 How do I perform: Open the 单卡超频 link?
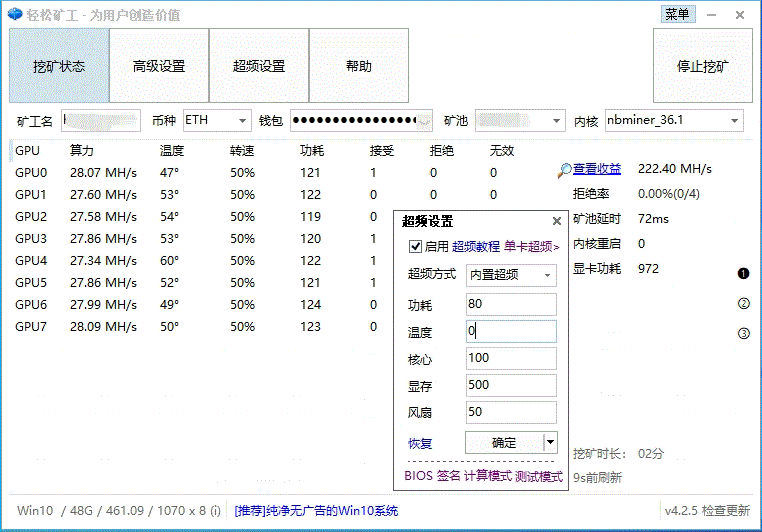pos(532,247)
